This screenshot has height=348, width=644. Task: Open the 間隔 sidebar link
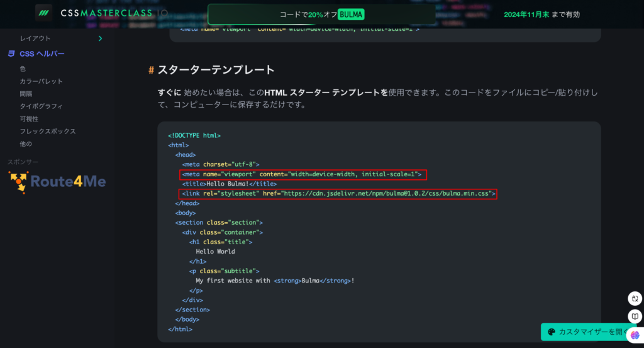(26, 94)
